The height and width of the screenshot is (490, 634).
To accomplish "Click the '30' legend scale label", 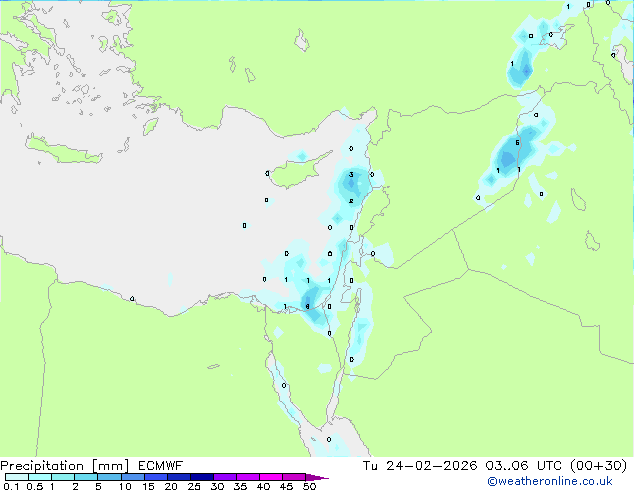I will point(217,486).
